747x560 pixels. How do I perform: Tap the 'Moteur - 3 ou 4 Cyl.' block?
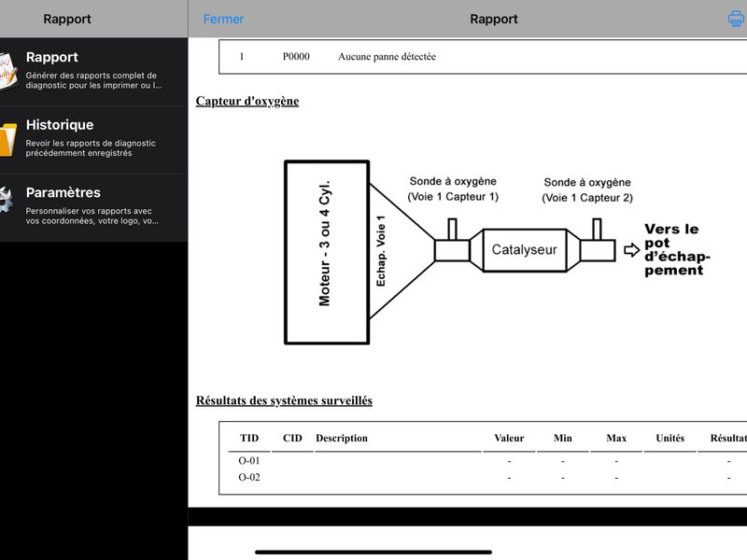[x=327, y=252]
